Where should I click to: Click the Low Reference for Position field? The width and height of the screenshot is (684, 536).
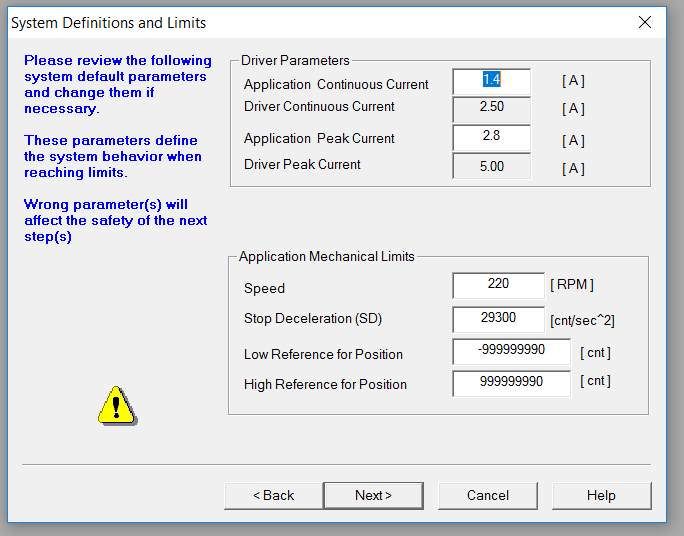click(x=511, y=352)
